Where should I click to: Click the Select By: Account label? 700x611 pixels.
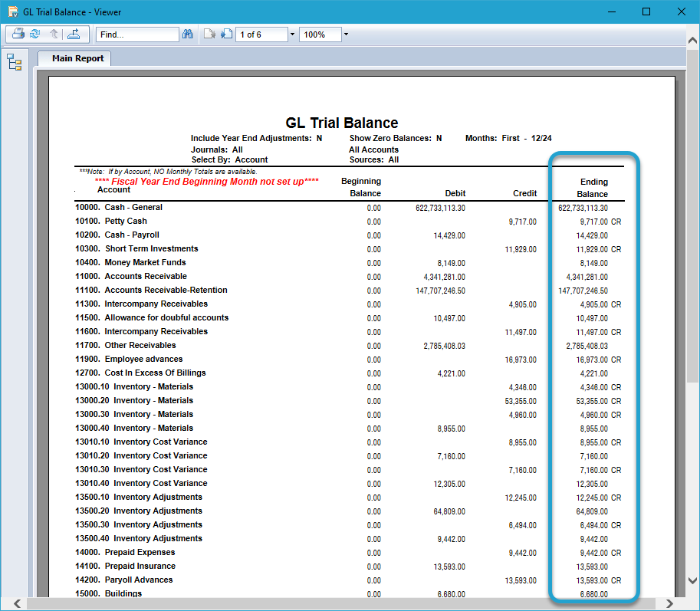click(229, 159)
